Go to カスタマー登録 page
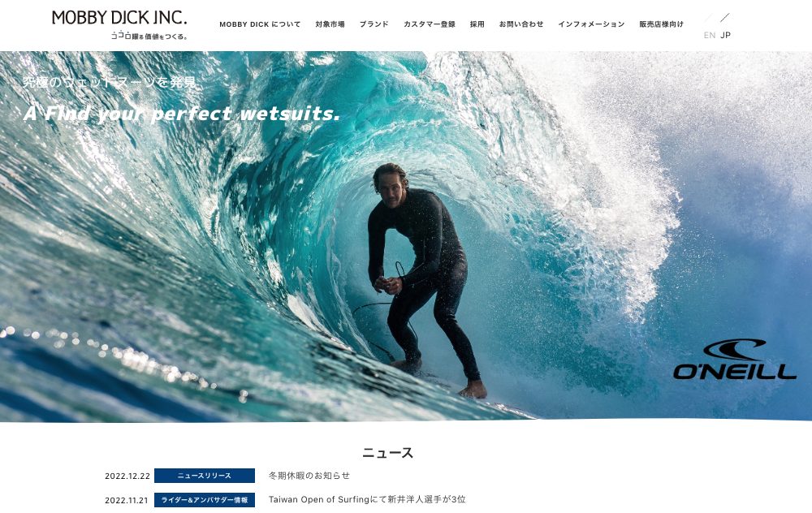Viewport: 812px width, 513px height. pos(430,24)
